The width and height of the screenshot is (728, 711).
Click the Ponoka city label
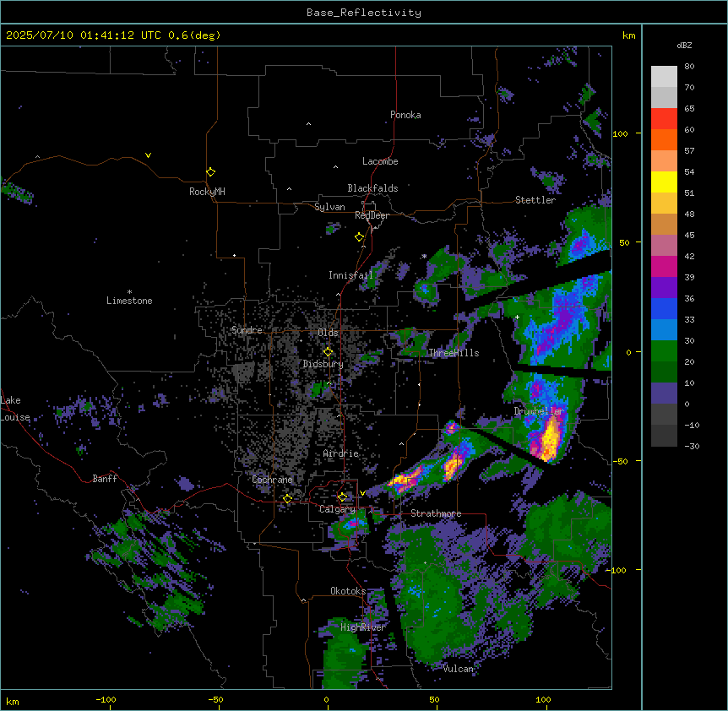[x=405, y=115]
